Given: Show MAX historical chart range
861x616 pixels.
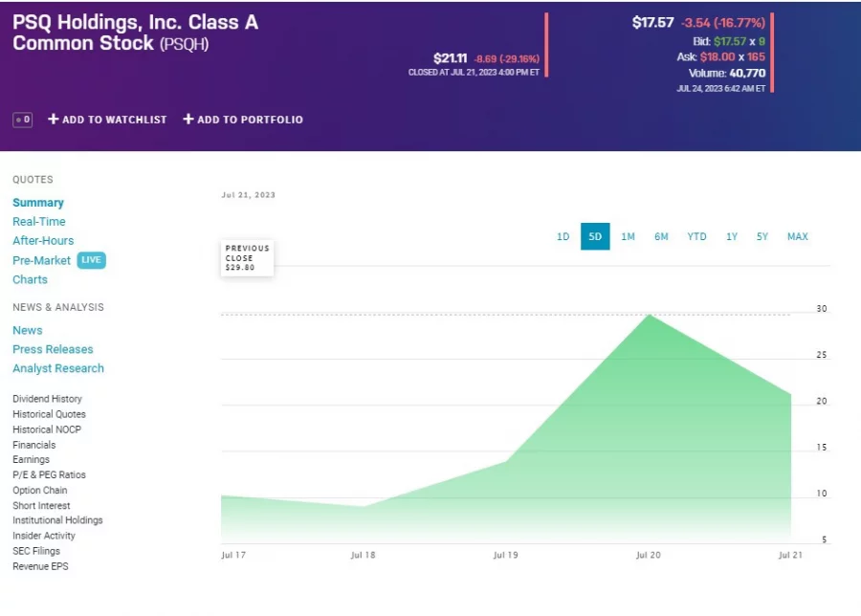Looking at the screenshot, I should 797,236.
